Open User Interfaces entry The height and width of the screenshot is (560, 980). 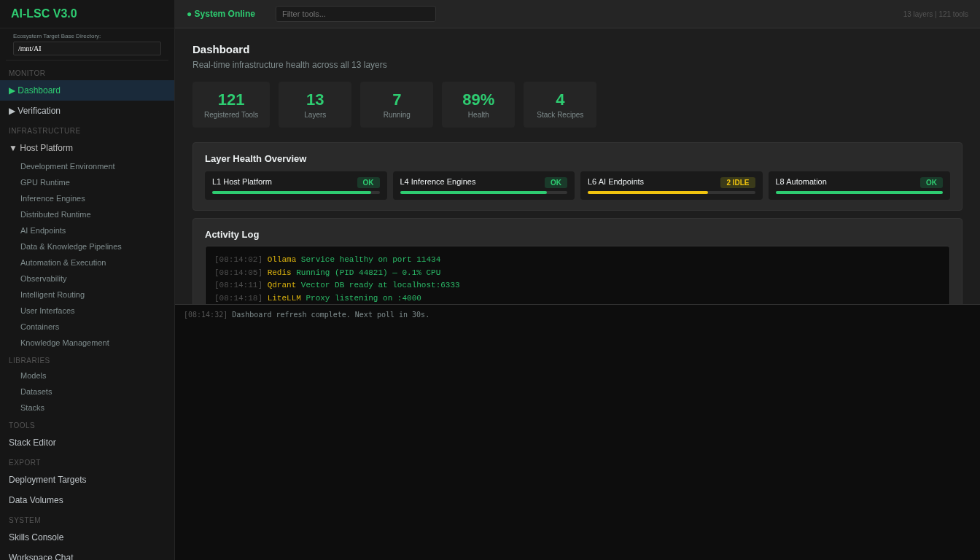tap(87, 311)
